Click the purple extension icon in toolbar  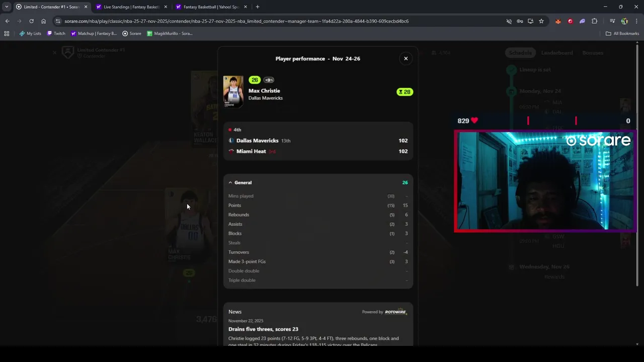tap(582, 21)
